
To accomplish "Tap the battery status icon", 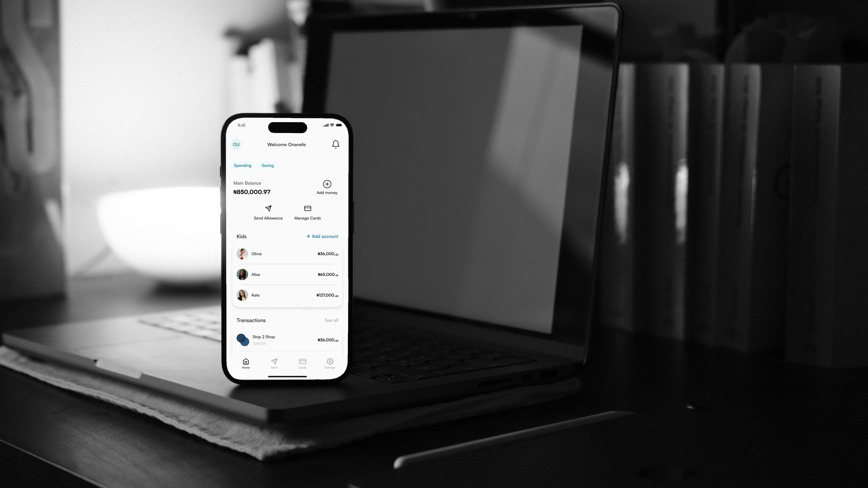I will (x=339, y=125).
